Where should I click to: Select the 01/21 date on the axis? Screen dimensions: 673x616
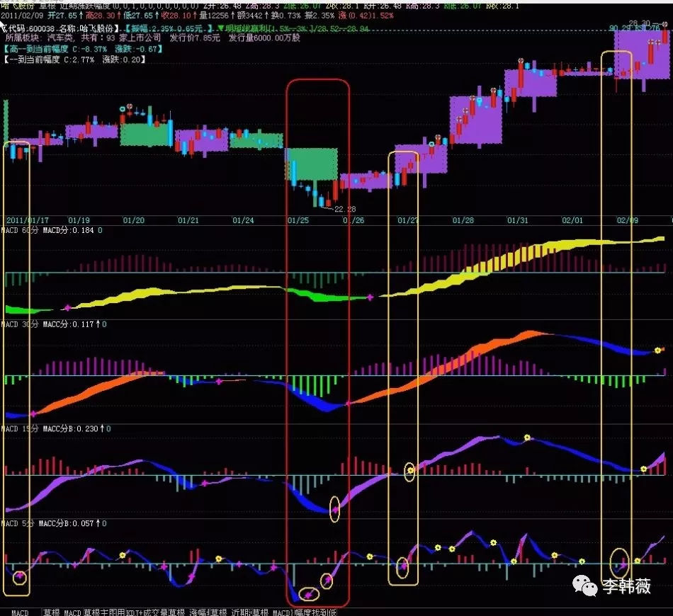tap(188, 220)
